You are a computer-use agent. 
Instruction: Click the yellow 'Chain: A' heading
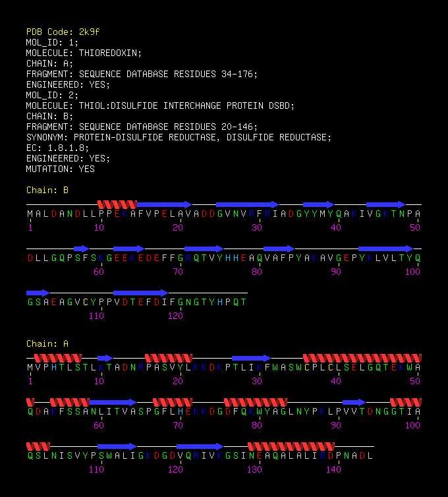[x=47, y=344]
